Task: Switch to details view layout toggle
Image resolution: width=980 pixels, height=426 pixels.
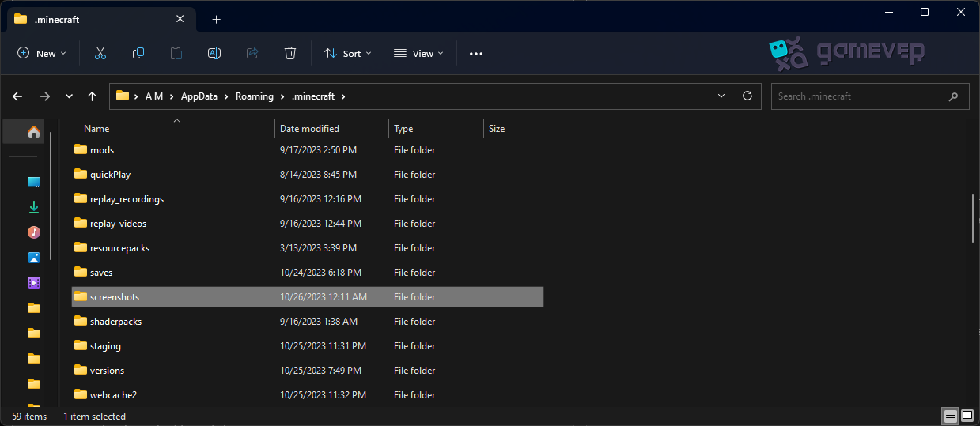Action: click(949, 416)
